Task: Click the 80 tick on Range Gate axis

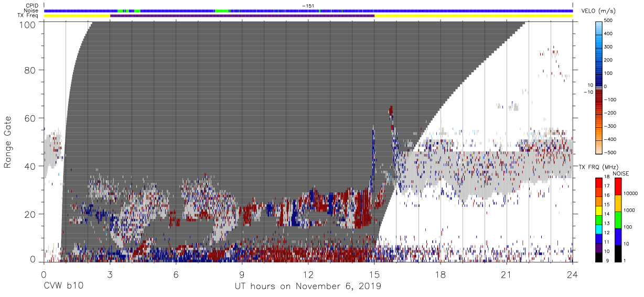Action: click(30, 70)
